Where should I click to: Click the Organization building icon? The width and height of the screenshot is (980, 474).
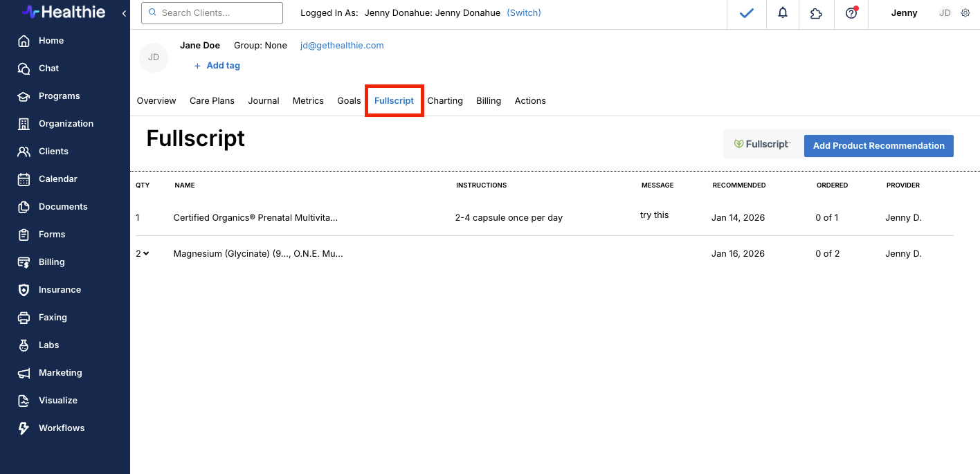(24, 124)
